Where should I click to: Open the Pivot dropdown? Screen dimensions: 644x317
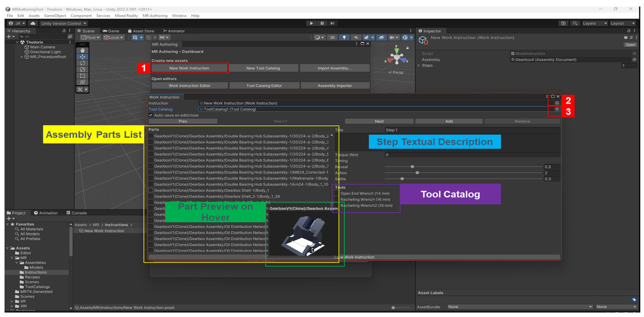(x=90, y=37)
